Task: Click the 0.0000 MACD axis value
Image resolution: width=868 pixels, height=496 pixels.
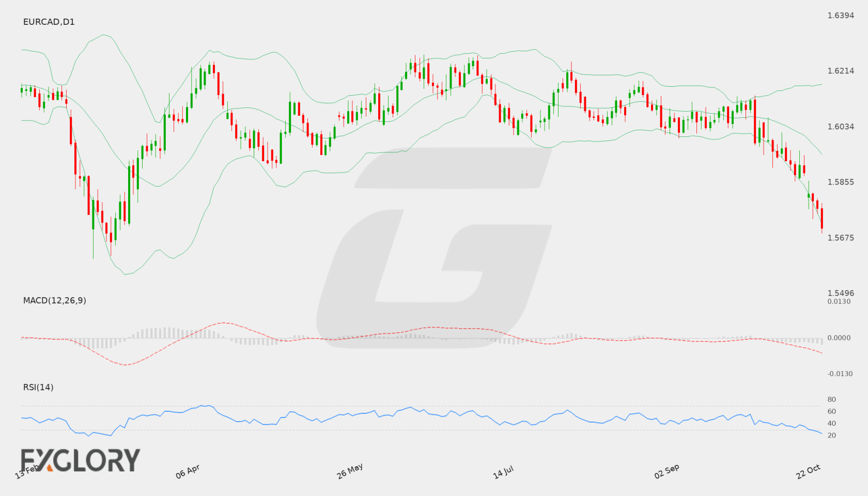Action: coord(839,337)
